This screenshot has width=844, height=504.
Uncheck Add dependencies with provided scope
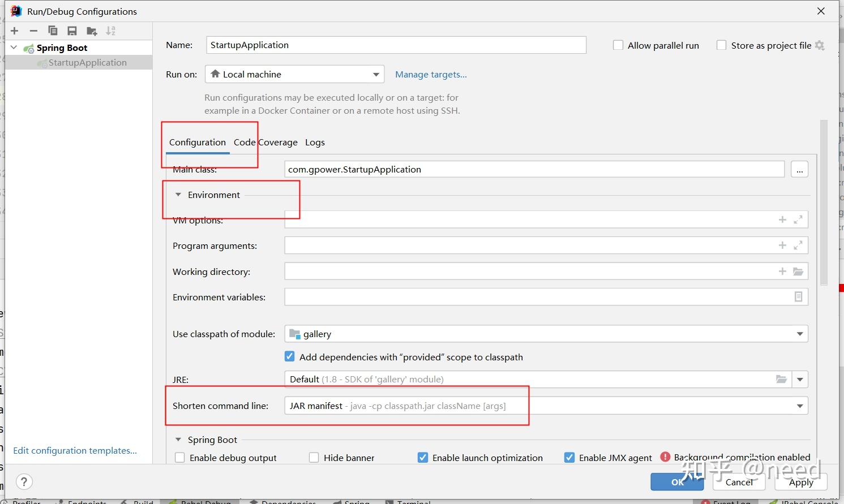289,356
